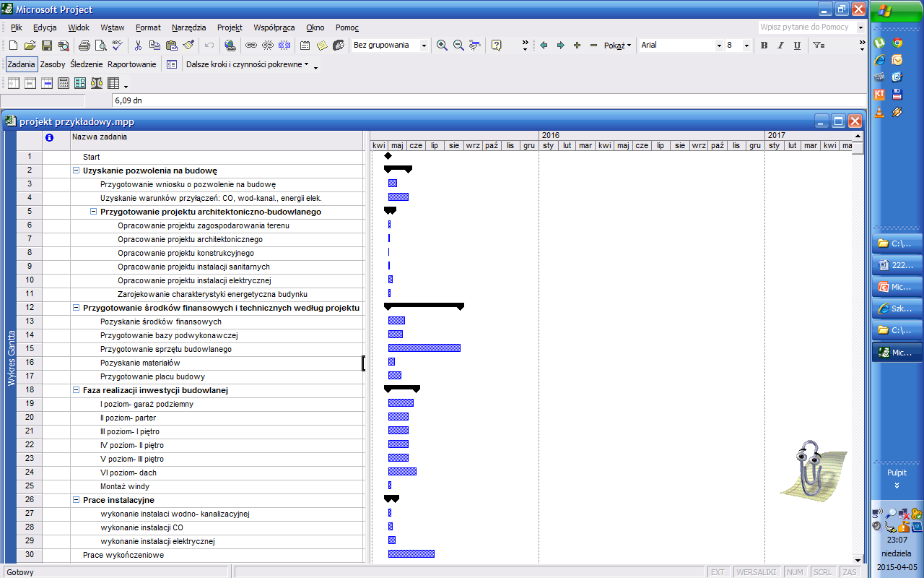924x578 pixels.
Task: Click the Nazwa zadania column header
Action: 217,140
